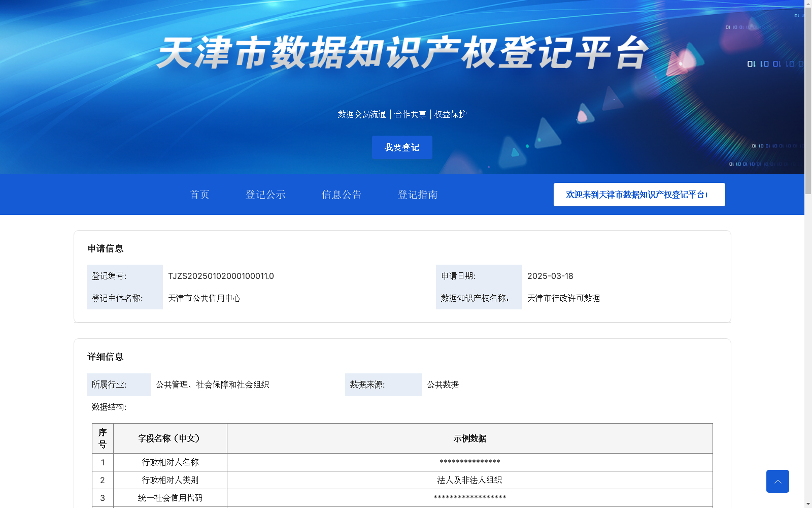The height and width of the screenshot is (508, 812).
Task: Click the welcome banner 欢迎来到天津市数据知识产权登记平台
Action: [639, 195]
